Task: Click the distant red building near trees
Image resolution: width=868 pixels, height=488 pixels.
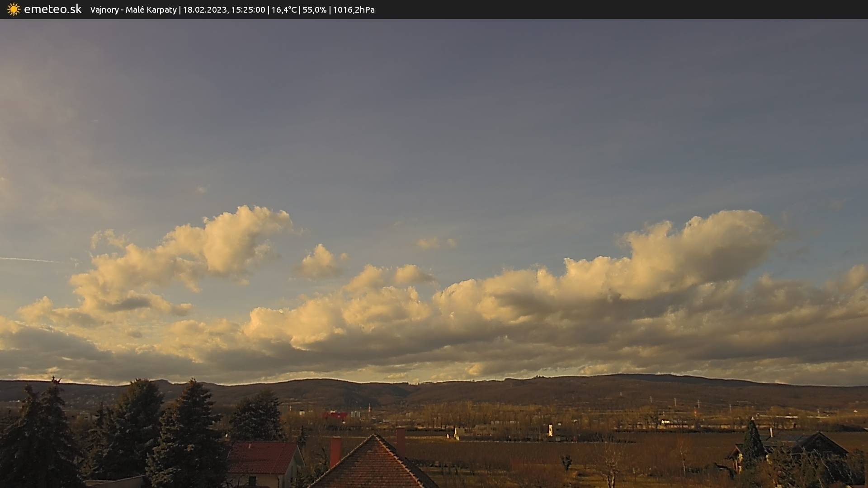Action: pyautogui.click(x=335, y=415)
